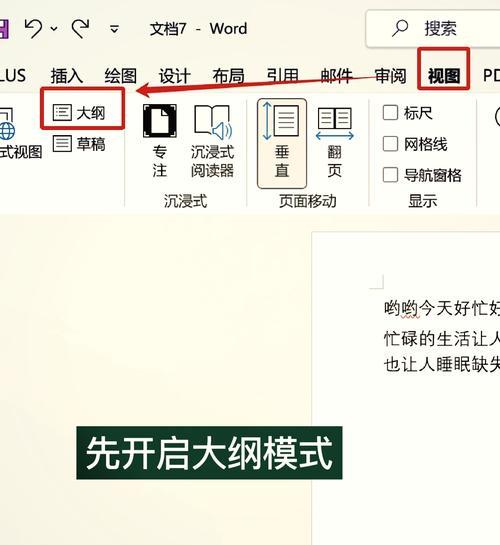Viewport: 500px width, 545px height.
Task: Enable the 标尺 ruler checkbox
Action: tap(390, 113)
